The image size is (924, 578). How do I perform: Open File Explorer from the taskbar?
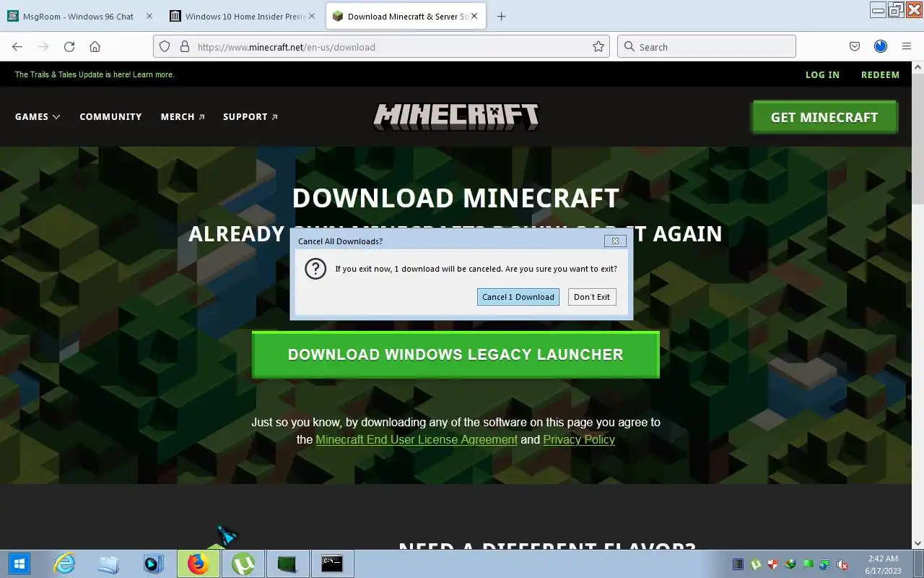(x=108, y=564)
